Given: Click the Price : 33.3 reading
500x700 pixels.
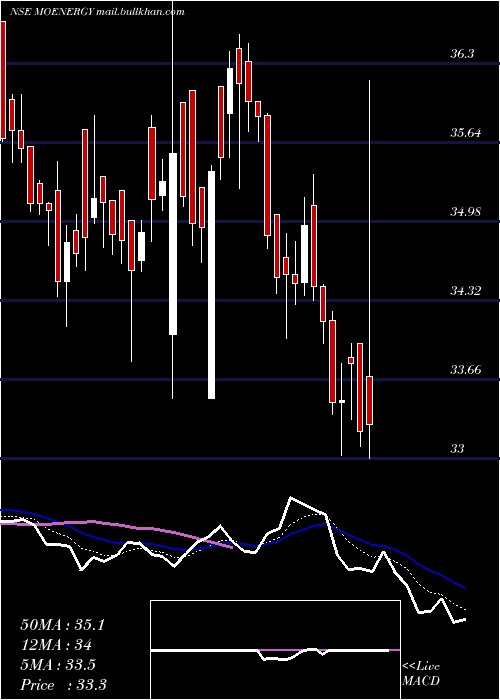Looking at the screenshot, I should click(x=63, y=685).
